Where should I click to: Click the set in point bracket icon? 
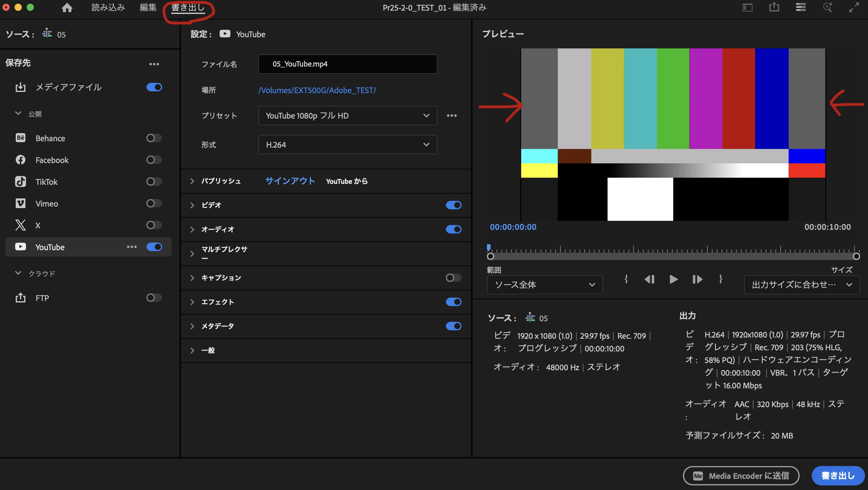[626, 279]
